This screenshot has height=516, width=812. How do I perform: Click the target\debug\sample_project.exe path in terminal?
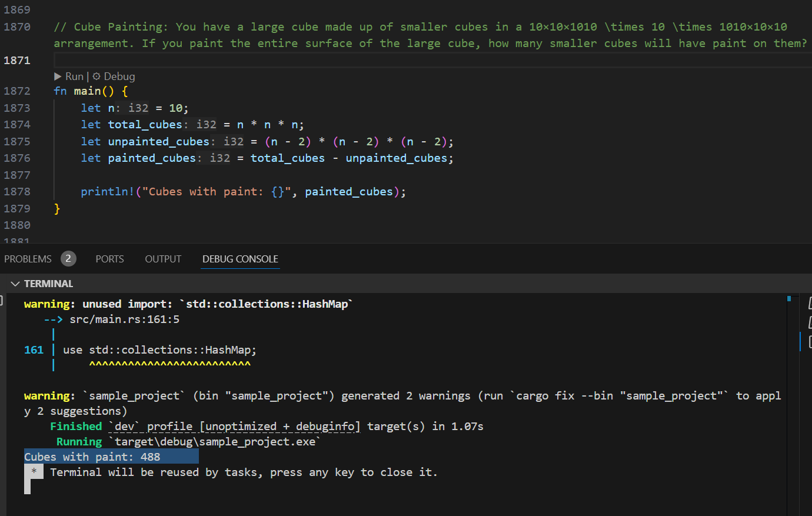pyautogui.click(x=215, y=442)
